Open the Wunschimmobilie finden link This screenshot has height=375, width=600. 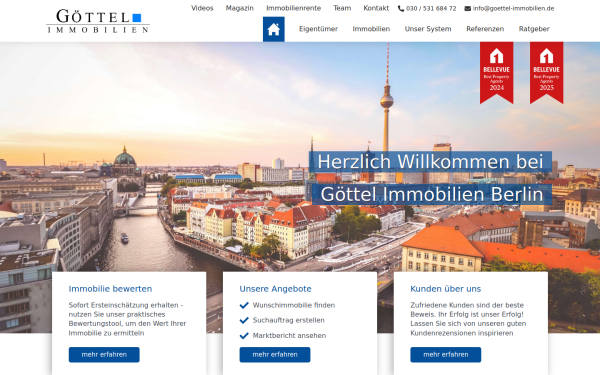[x=293, y=305]
